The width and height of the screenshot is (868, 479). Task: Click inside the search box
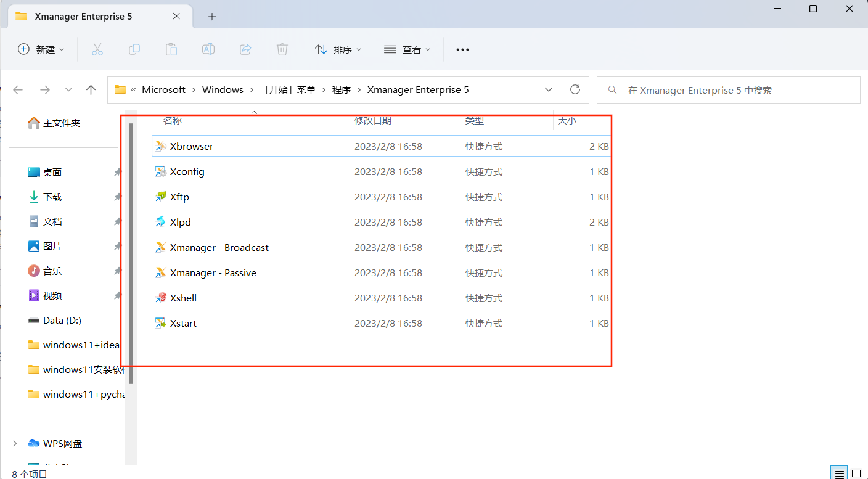[x=709, y=90]
